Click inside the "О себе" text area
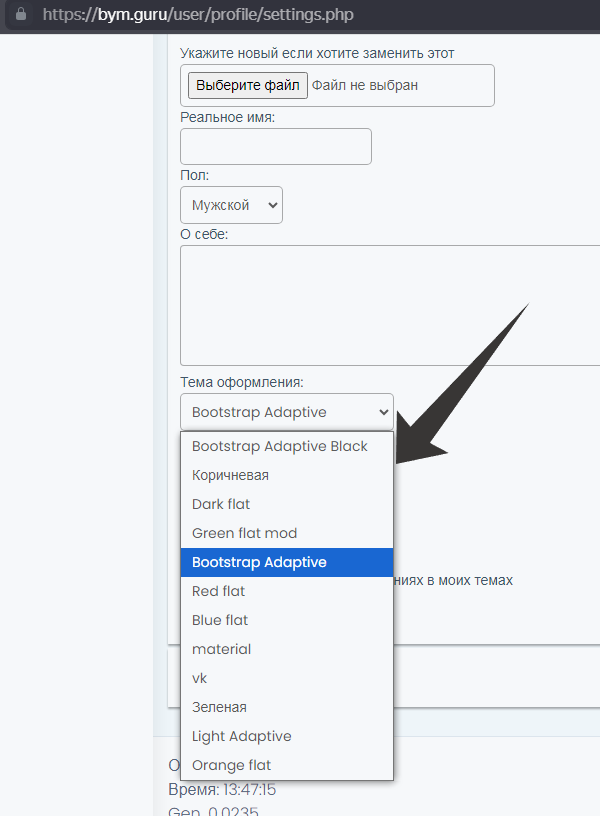The height and width of the screenshot is (816, 600). (390, 305)
